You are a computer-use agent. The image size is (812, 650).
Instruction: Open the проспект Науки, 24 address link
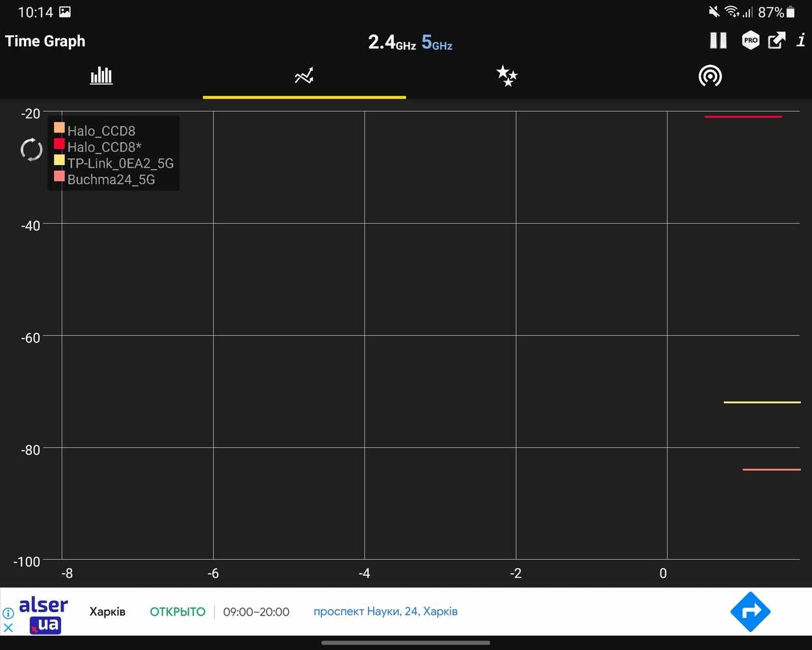pyautogui.click(x=386, y=612)
